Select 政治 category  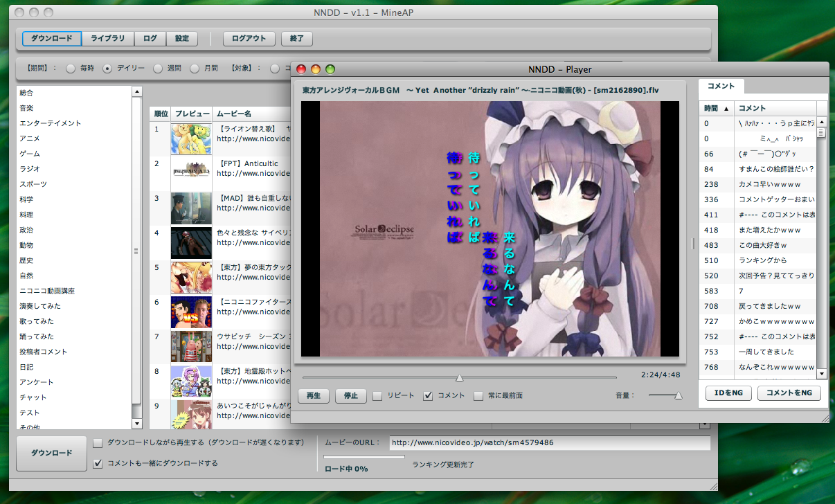point(74,229)
